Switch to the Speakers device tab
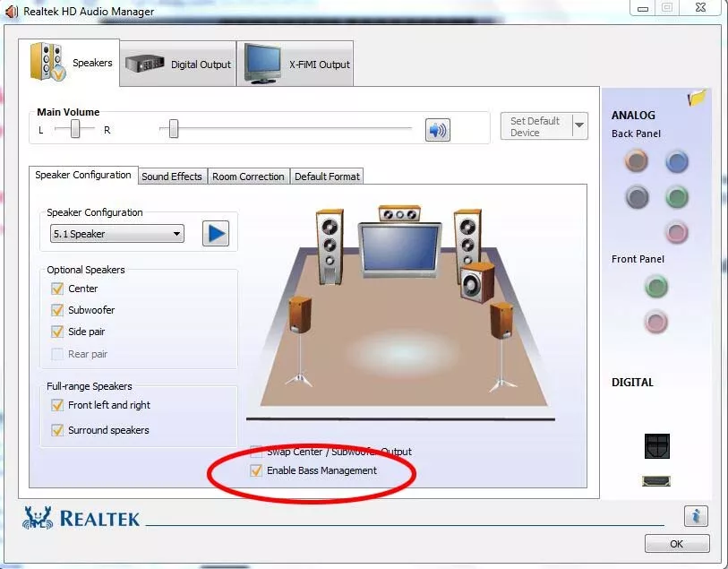The width and height of the screenshot is (728, 569). (x=69, y=63)
